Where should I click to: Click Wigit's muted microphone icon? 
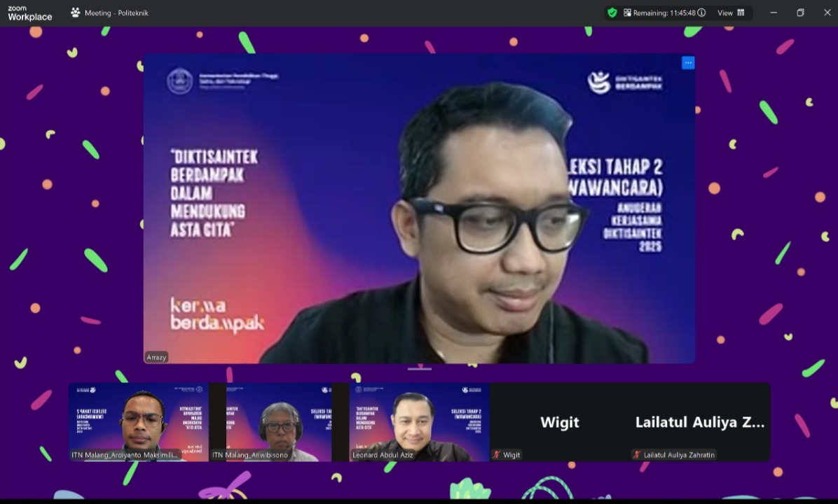[x=497, y=455]
